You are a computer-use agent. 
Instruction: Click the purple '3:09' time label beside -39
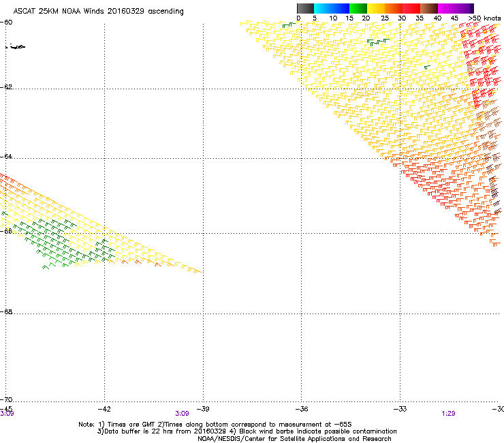click(182, 414)
